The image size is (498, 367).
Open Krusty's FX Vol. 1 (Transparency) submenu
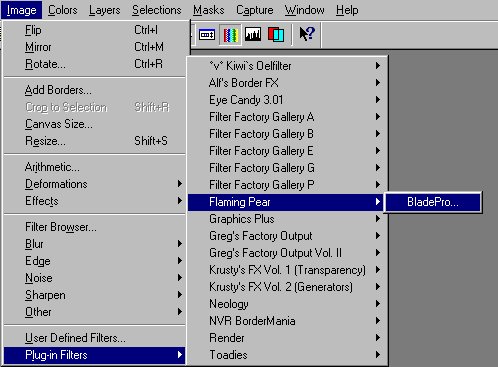tap(287, 270)
